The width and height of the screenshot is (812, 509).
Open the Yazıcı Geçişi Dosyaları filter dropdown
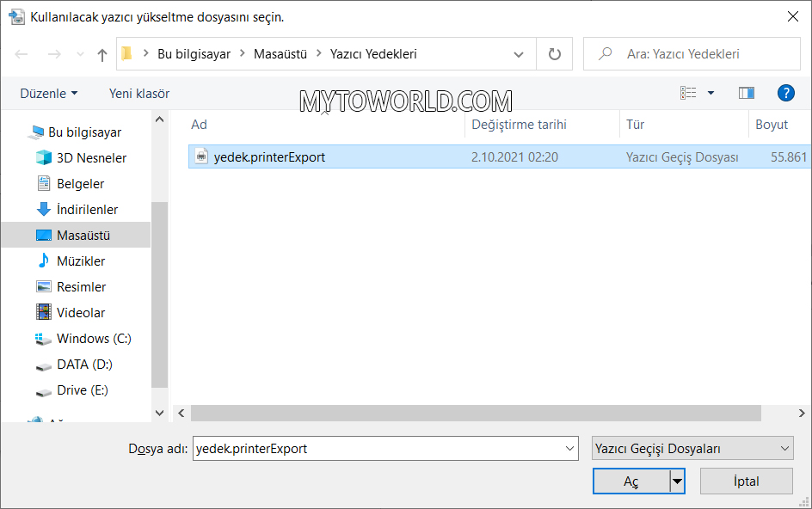tap(692, 448)
